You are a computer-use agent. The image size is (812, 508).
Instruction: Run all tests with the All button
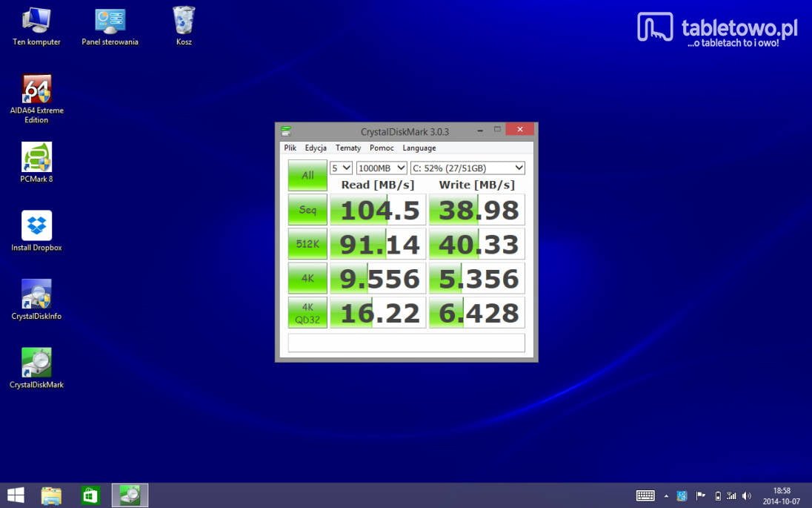tap(307, 175)
